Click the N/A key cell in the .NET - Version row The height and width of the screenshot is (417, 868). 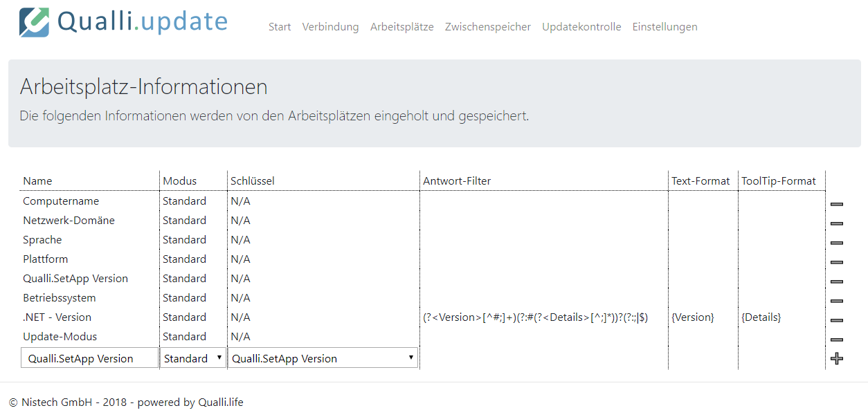point(240,317)
